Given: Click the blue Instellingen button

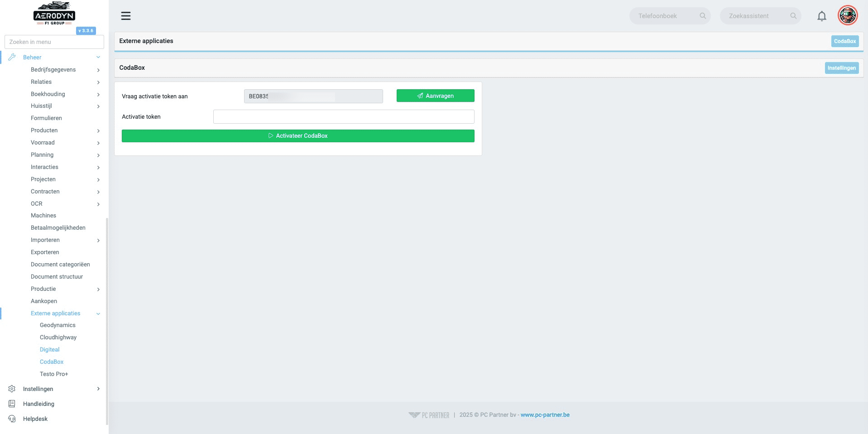Looking at the screenshot, I should [842, 68].
